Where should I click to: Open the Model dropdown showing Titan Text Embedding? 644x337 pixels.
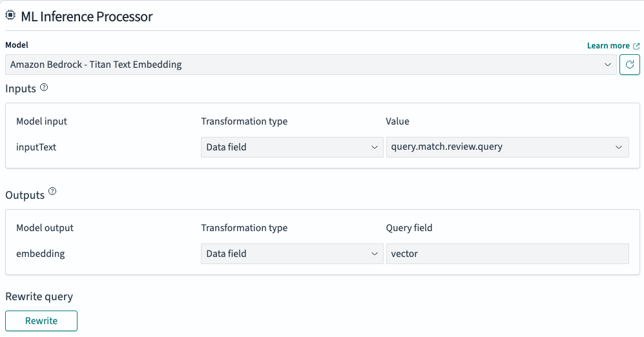click(x=311, y=65)
